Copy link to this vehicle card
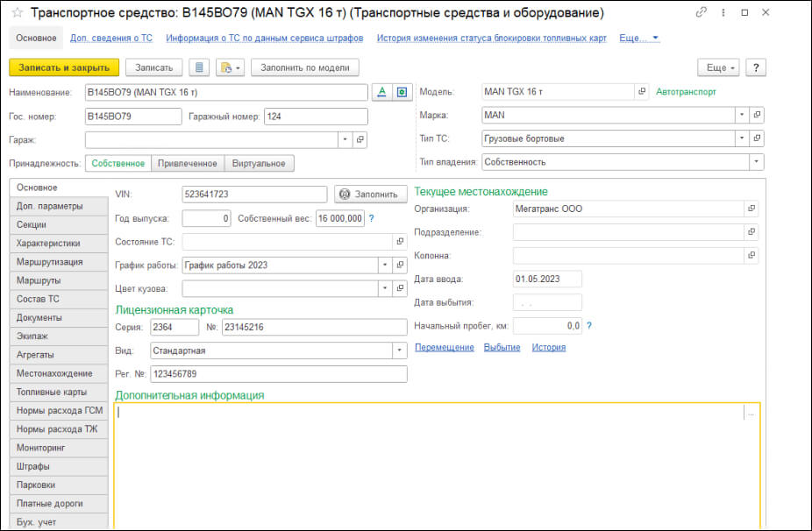This screenshot has height=531, width=812. tap(702, 12)
